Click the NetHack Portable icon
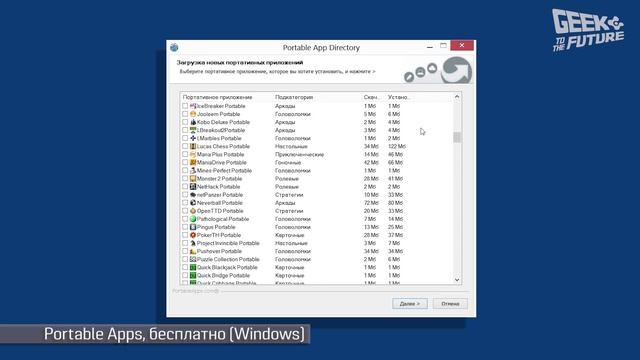This screenshot has width=640, height=360. coord(193,187)
